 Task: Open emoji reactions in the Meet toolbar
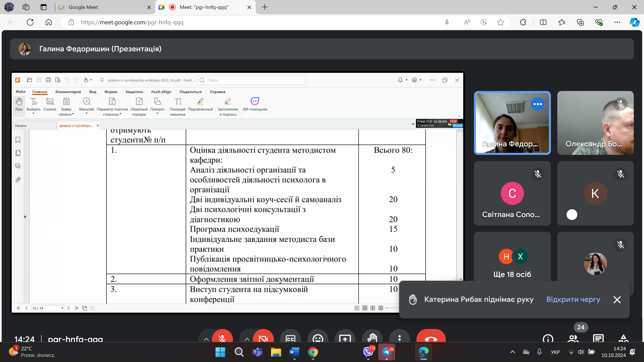click(x=318, y=338)
